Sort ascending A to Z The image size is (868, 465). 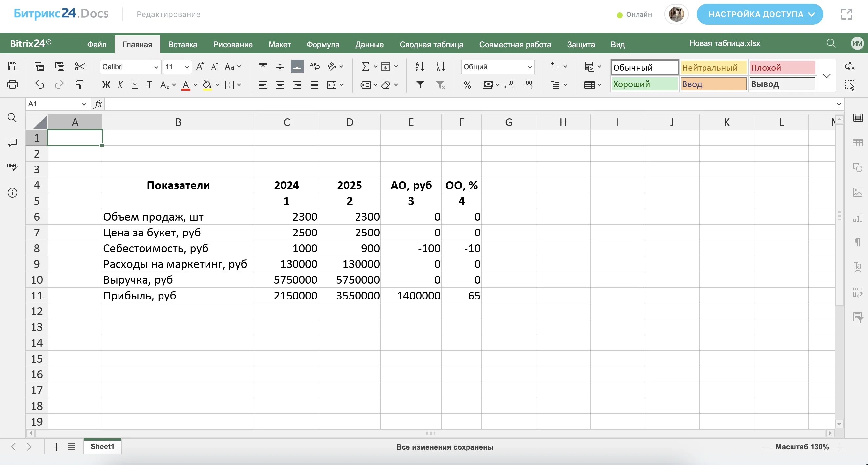pos(420,66)
